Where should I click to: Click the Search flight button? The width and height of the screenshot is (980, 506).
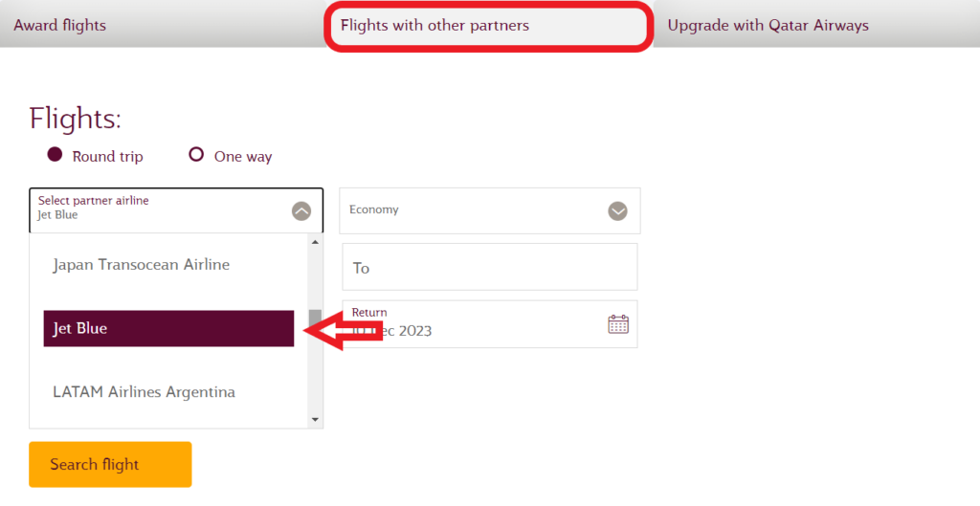click(110, 465)
